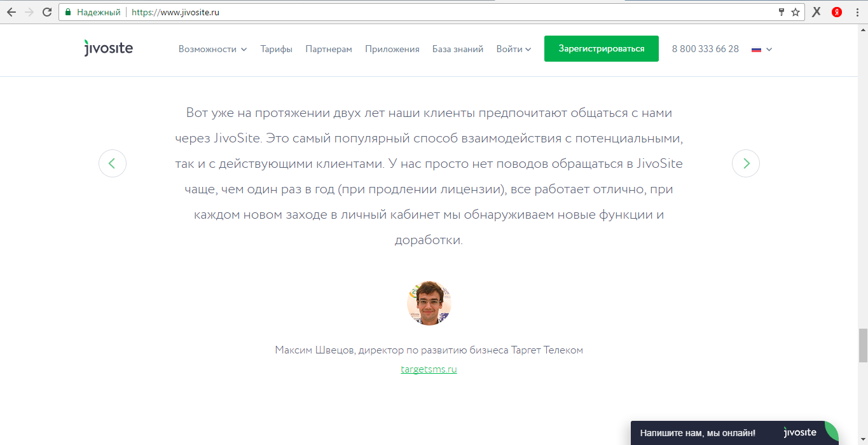
Task: Open the targetsms.ru link
Action: point(429,369)
